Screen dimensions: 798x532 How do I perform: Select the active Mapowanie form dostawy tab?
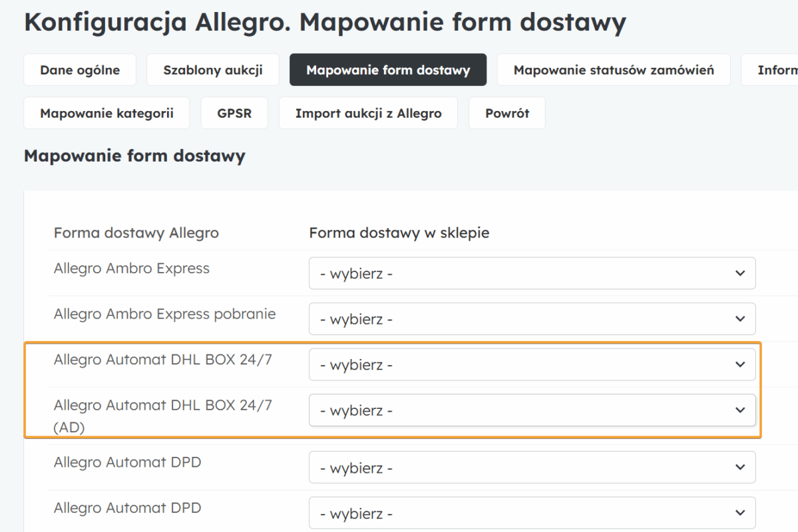tap(388, 70)
